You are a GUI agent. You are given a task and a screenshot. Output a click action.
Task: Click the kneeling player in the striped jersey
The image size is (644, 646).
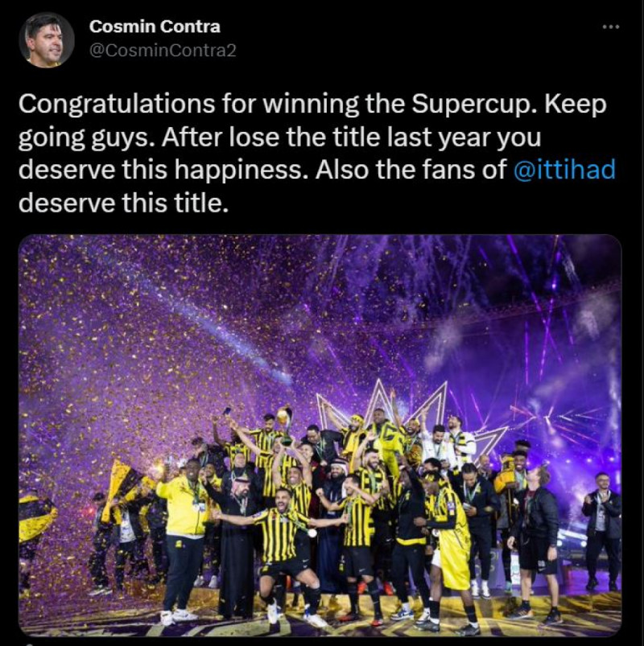pyautogui.click(x=284, y=551)
